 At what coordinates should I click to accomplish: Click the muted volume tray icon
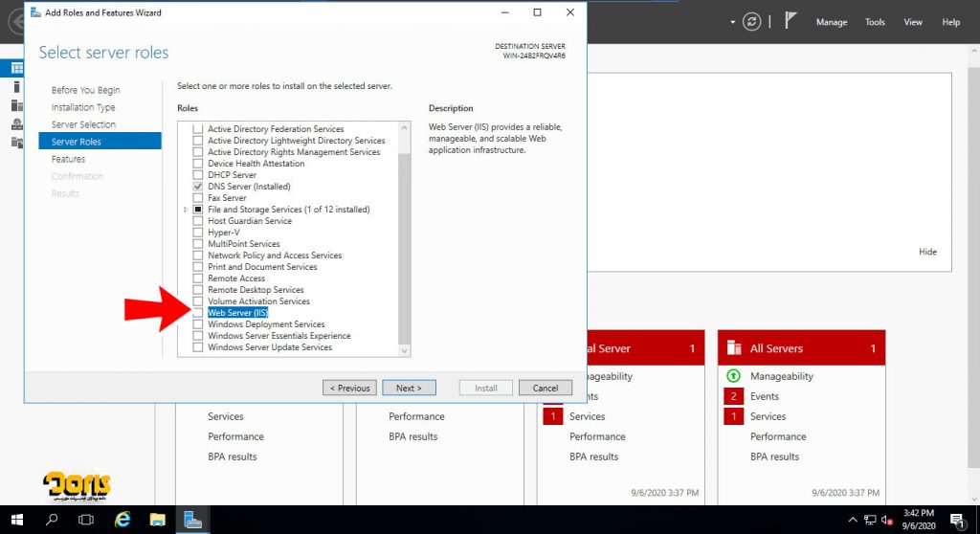(x=887, y=520)
